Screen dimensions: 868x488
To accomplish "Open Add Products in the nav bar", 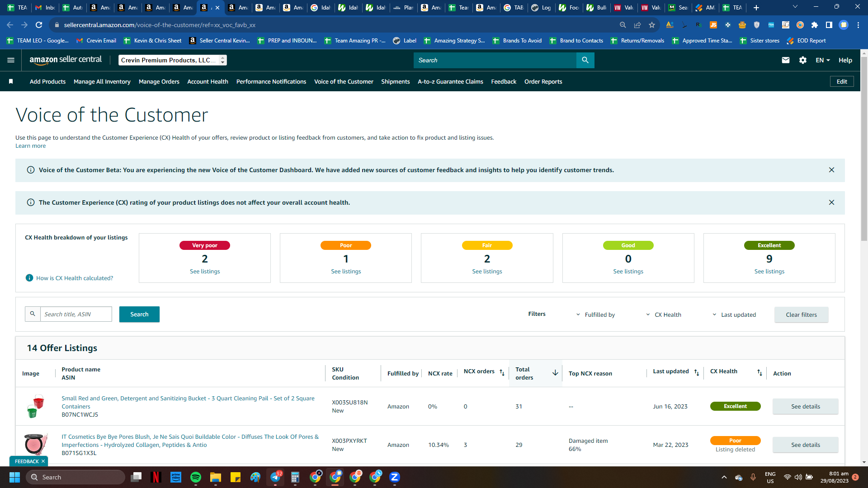I will coord(47,81).
